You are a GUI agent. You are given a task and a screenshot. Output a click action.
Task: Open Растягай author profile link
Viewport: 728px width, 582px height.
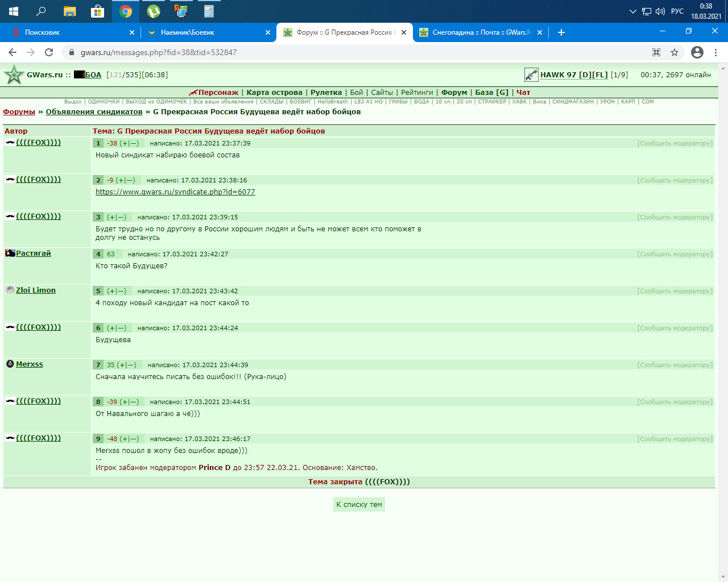pos(34,253)
